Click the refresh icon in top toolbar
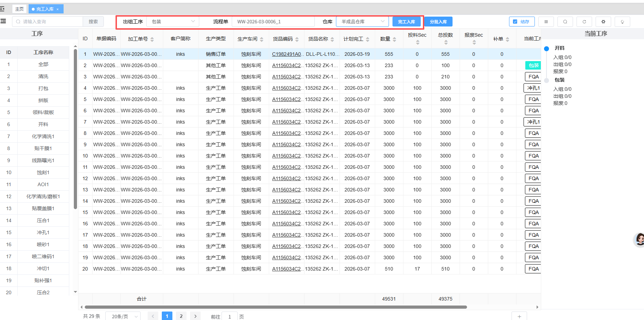The width and height of the screenshot is (644, 320). 584,22
